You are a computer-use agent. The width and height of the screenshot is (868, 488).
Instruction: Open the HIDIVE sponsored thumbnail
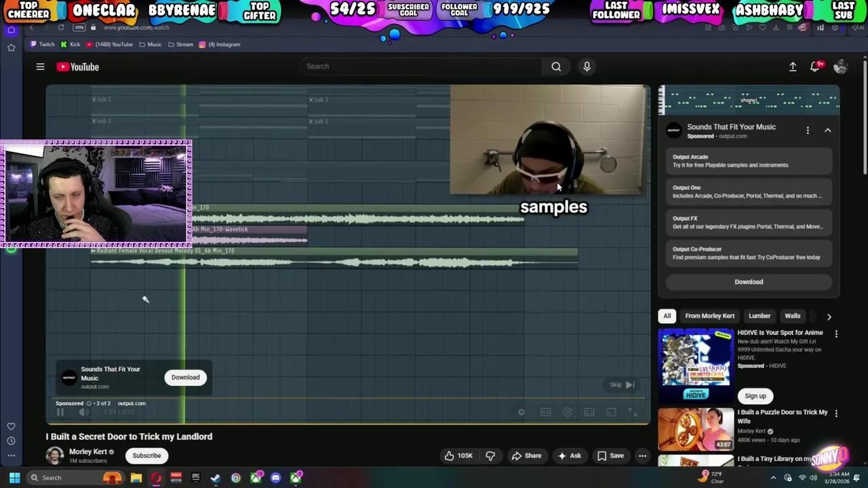pyautogui.click(x=696, y=365)
